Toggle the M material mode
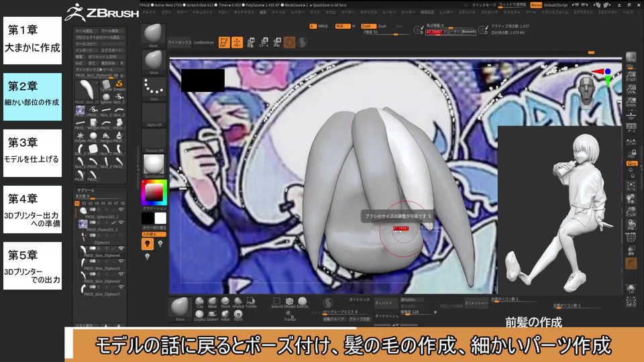 click(354, 26)
